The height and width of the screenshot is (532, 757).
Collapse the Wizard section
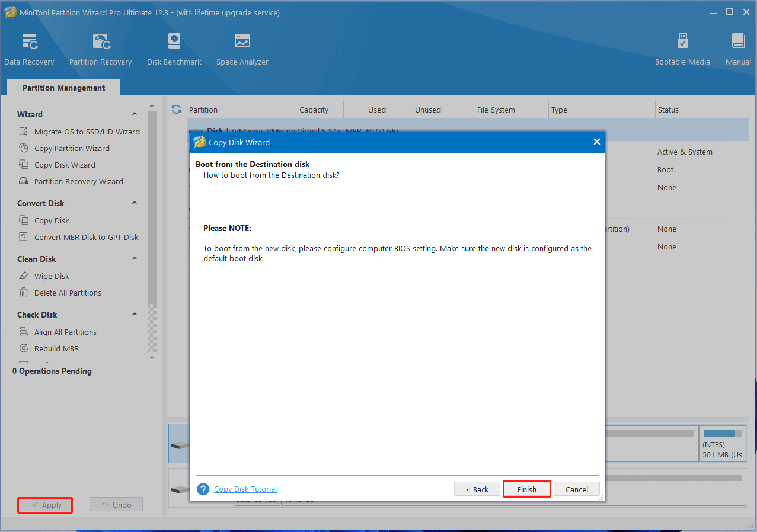(135, 114)
